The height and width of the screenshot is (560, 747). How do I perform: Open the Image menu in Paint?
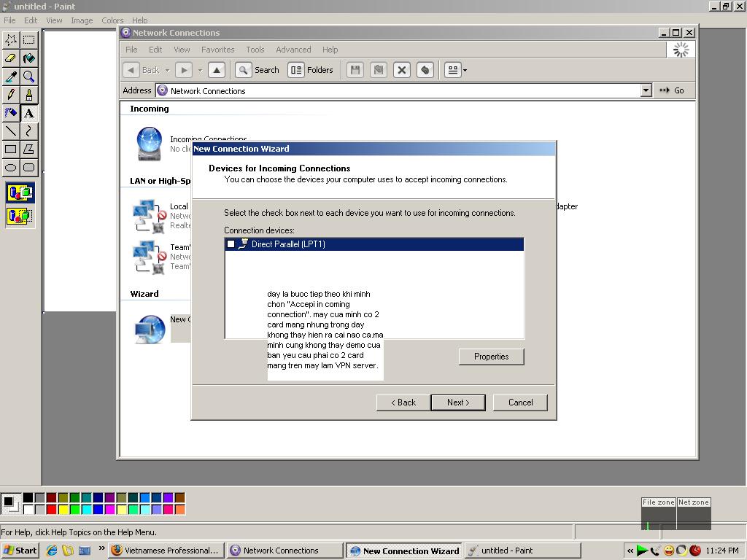pyautogui.click(x=82, y=20)
